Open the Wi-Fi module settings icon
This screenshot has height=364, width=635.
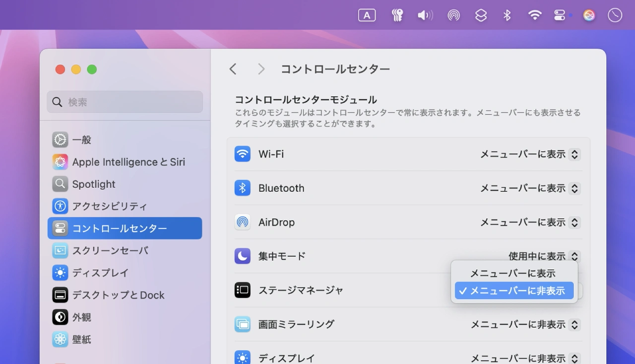pos(242,154)
